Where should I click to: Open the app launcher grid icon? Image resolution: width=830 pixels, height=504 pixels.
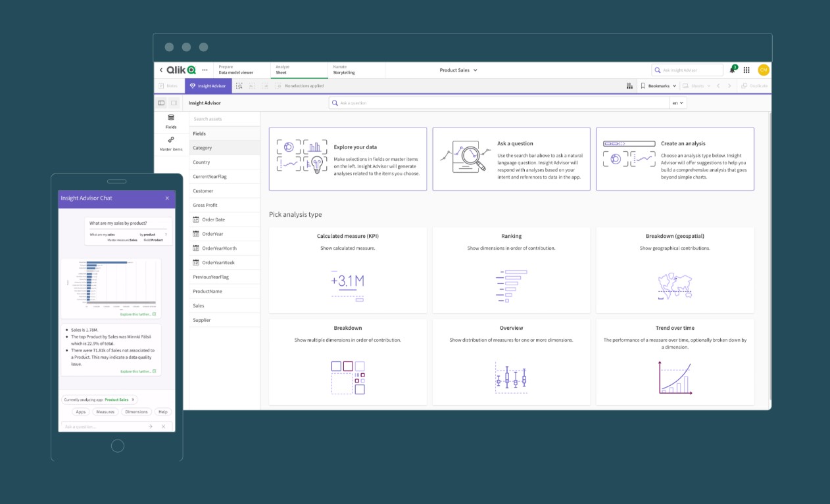coord(746,70)
